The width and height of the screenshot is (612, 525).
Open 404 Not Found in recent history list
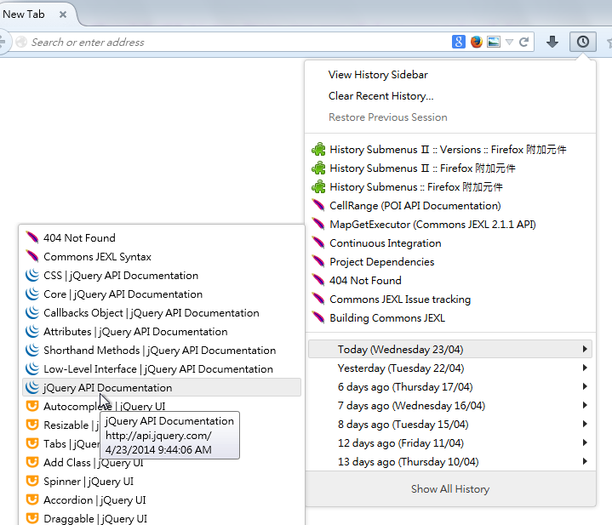[365, 281]
